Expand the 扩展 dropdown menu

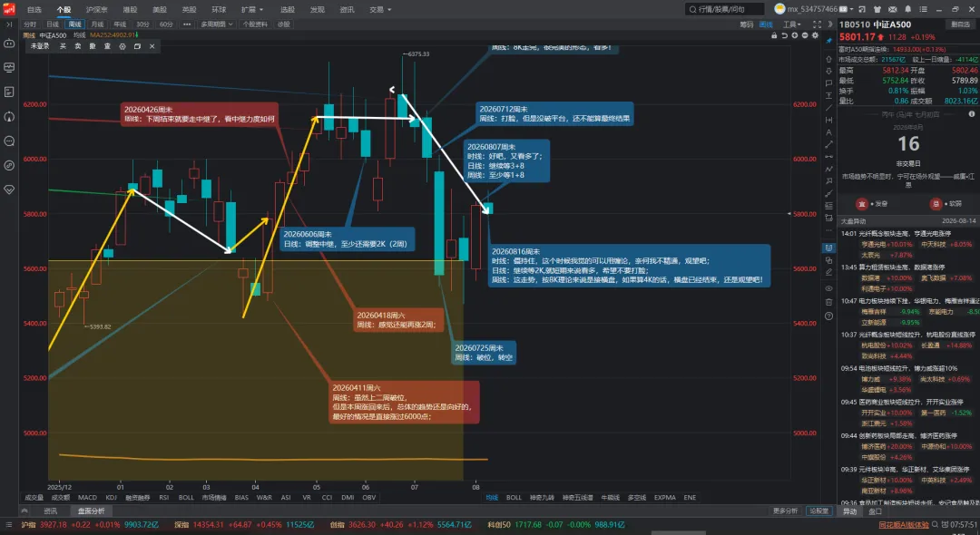point(252,9)
